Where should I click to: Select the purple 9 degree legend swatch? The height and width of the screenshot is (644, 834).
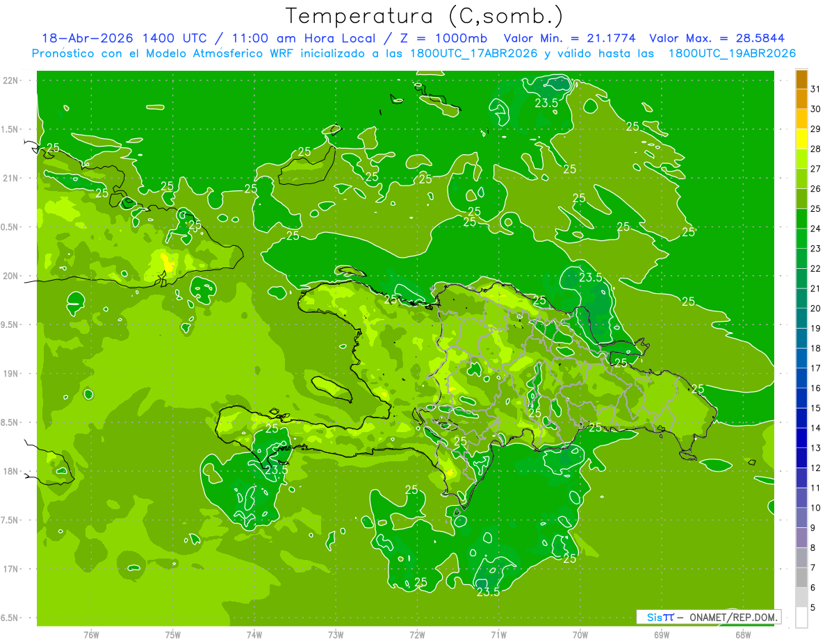tap(801, 518)
